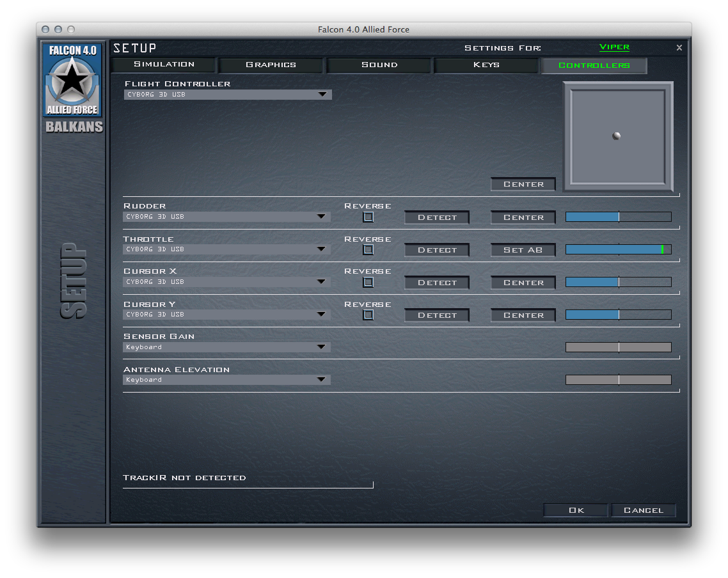
Task: Click the macOS window zoom button
Action: click(x=71, y=29)
